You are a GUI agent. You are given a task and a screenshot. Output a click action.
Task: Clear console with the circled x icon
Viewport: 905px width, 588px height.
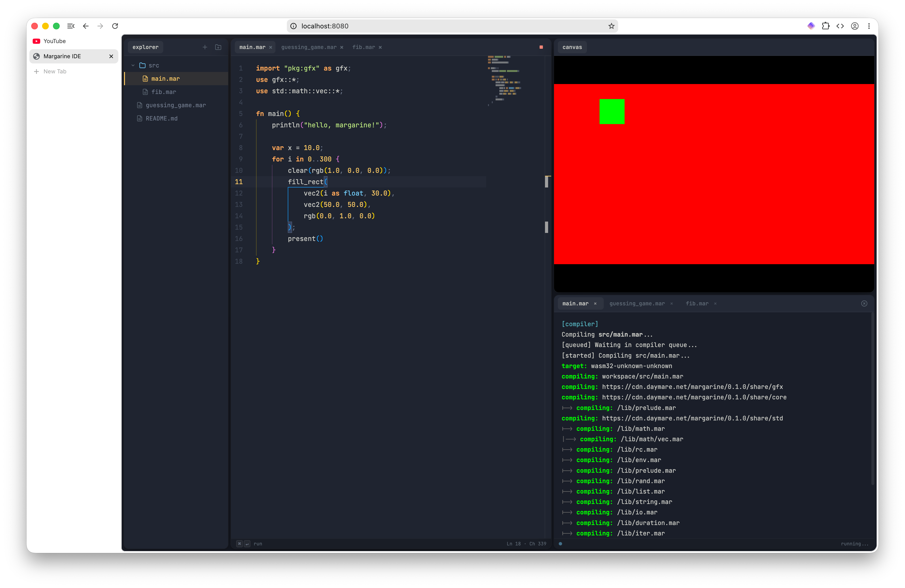tap(864, 303)
